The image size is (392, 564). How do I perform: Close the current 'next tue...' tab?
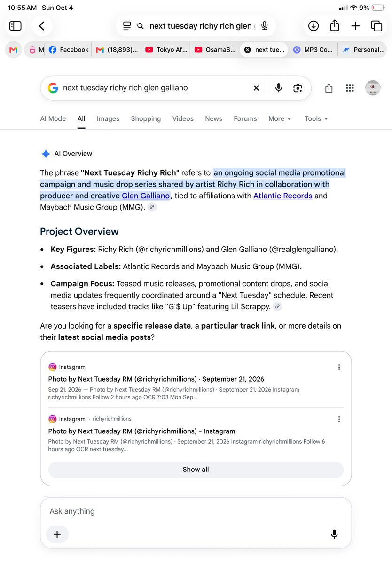tap(248, 50)
